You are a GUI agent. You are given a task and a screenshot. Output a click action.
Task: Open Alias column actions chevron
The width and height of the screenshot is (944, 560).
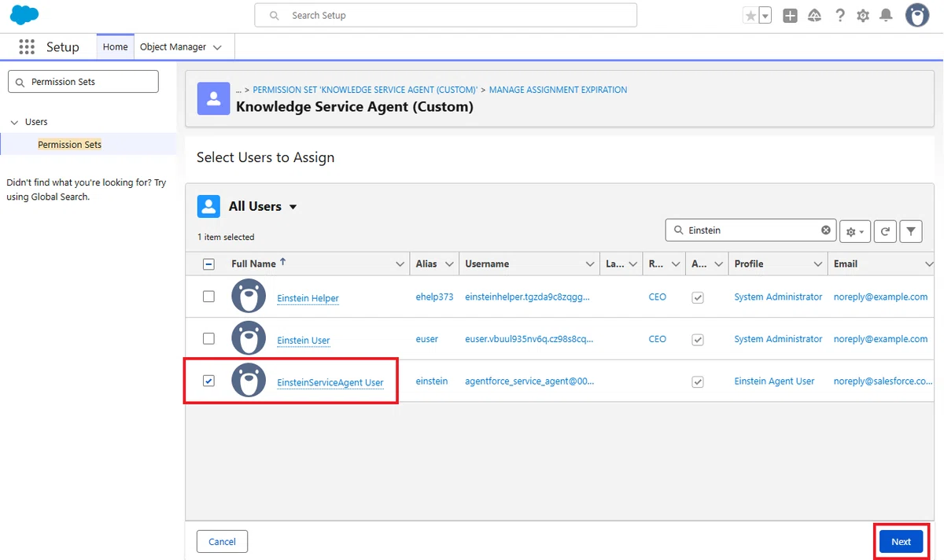449,264
